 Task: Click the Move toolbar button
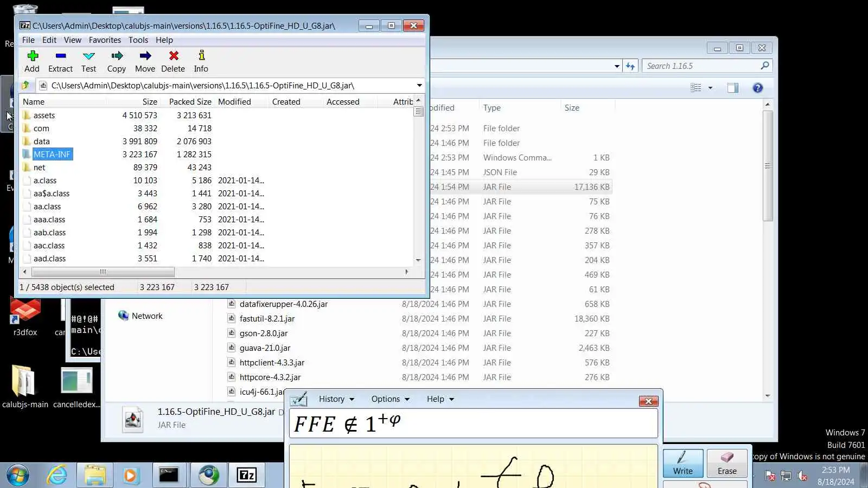145,61
